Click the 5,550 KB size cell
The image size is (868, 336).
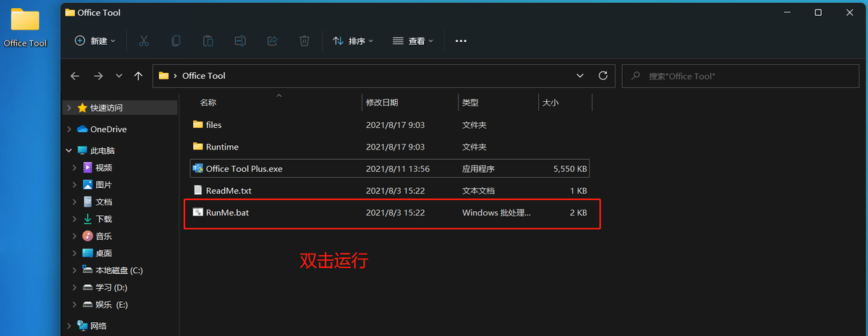pyautogui.click(x=570, y=169)
